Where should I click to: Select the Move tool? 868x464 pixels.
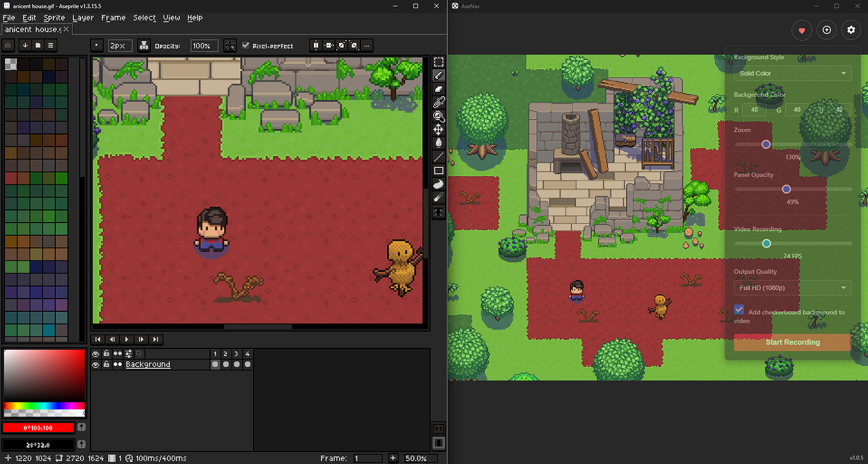pos(438,130)
